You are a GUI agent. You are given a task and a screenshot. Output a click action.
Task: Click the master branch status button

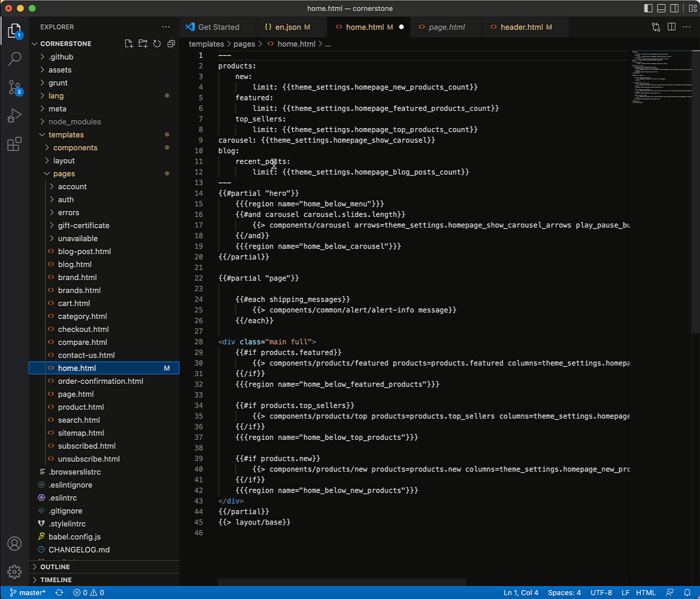pos(28,592)
